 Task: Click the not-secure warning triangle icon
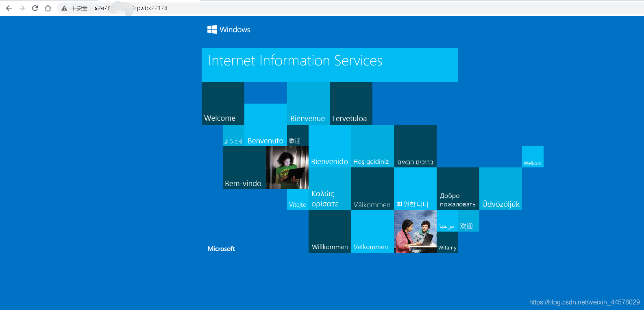64,8
